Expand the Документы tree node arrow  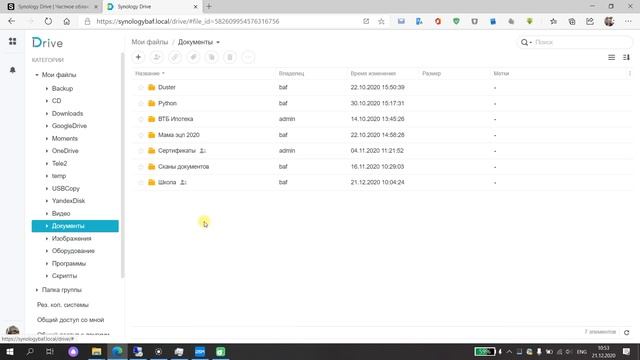click(47, 226)
